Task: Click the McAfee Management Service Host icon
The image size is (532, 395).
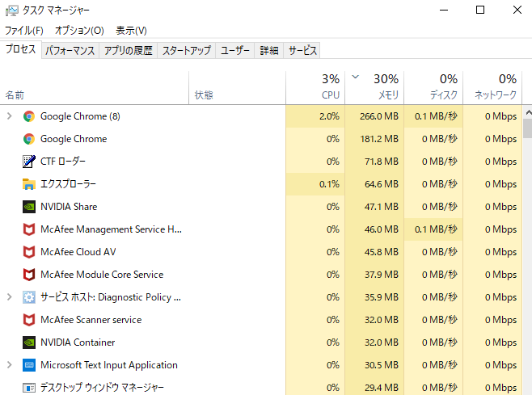Action: (29, 229)
